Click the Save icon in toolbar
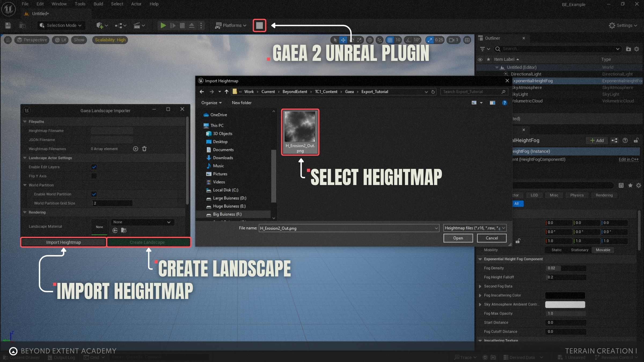The image size is (644, 362). [x=8, y=25]
